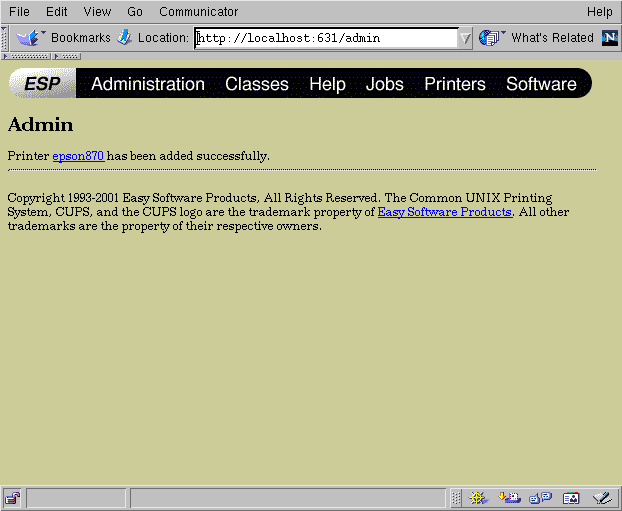Click the security padlock in status bar
Screen dimensions: 622x511
point(12,498)
